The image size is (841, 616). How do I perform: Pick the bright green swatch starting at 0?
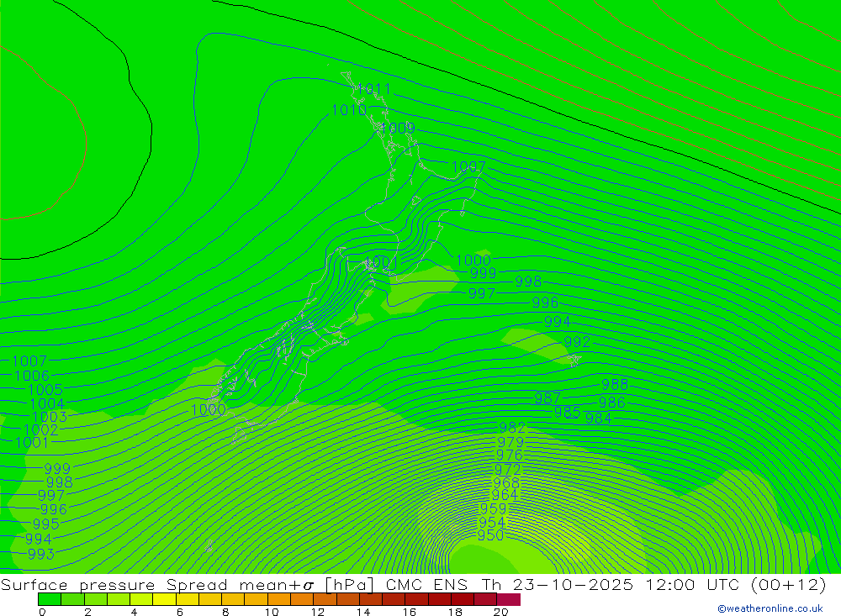[x=50, y=599]
